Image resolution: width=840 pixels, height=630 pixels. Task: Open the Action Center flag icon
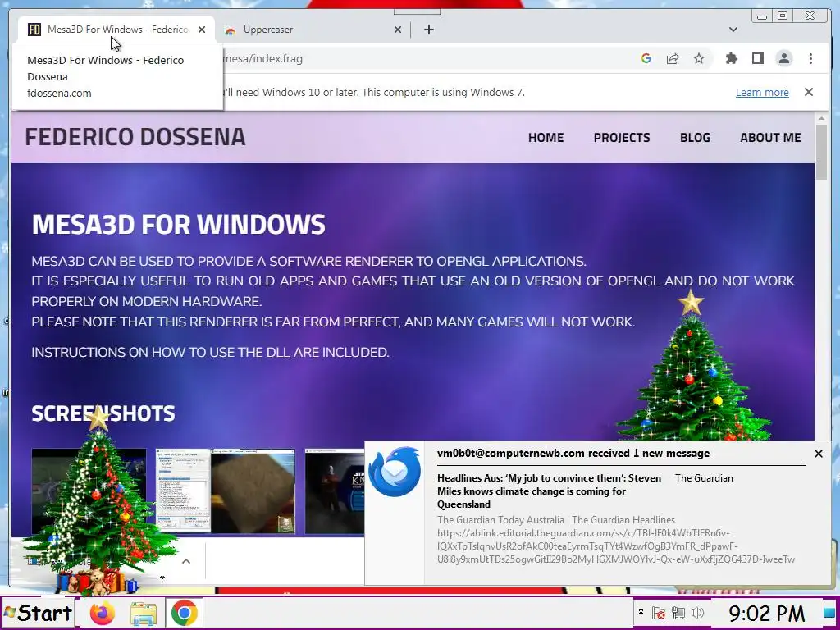tap(659, 613)
